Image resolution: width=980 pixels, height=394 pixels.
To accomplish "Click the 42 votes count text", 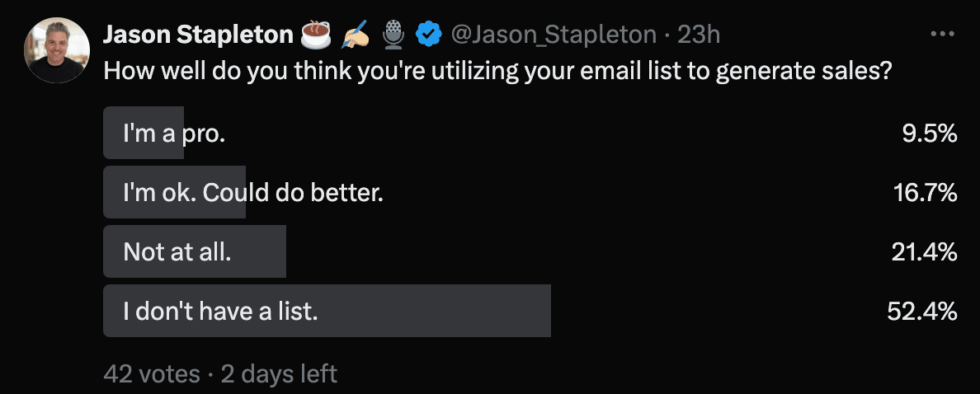I will [x=152, y=374].
